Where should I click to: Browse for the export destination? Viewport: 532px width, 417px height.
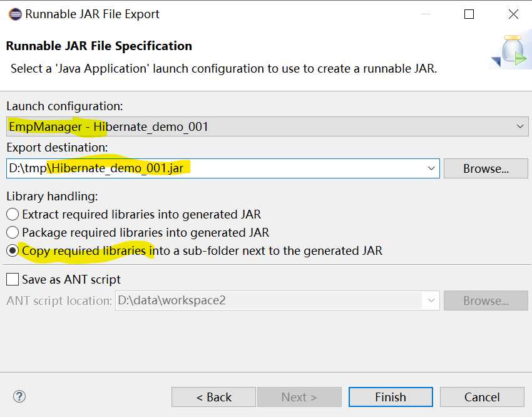(x=486, y=168)
